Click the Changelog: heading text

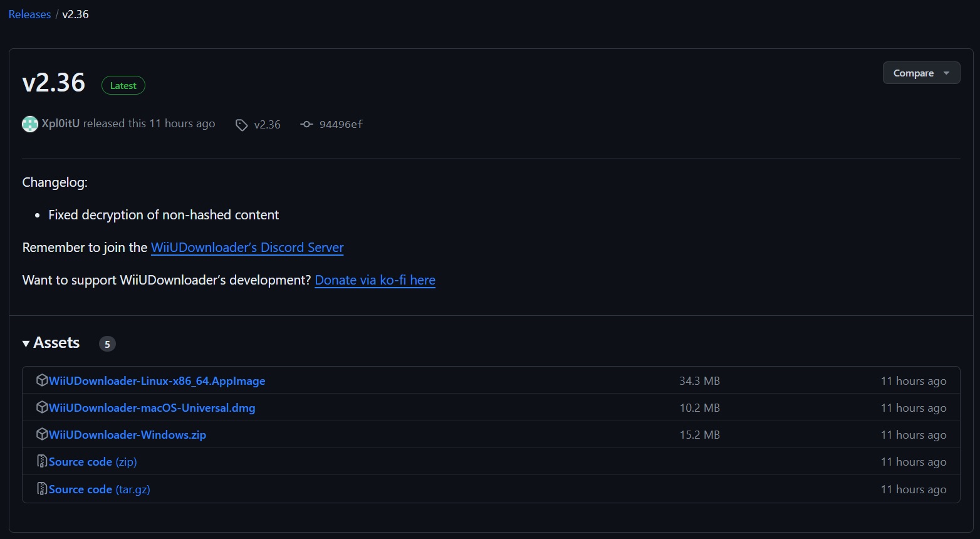click(x=55, y=182)
